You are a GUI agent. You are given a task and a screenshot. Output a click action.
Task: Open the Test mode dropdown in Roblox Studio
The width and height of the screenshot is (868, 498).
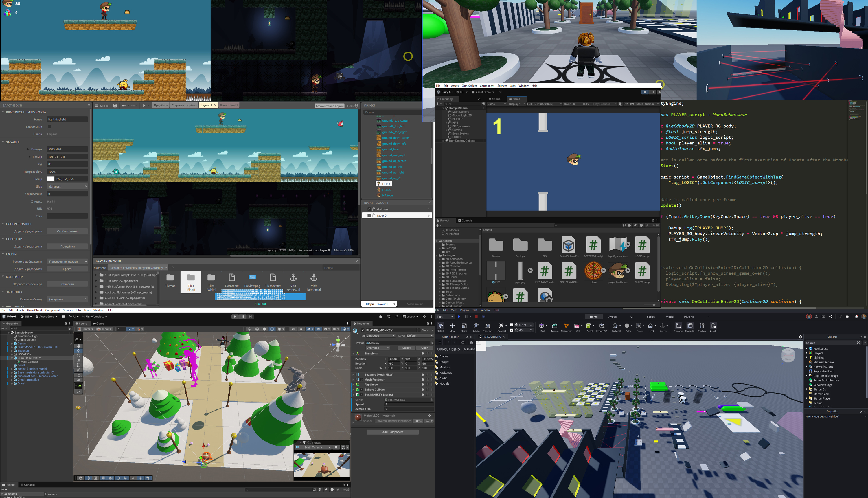pyautogui.click(x=445, y=317)
